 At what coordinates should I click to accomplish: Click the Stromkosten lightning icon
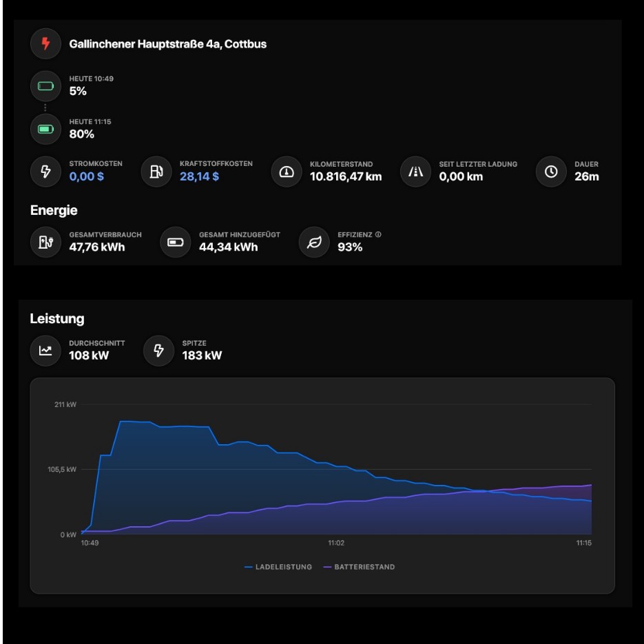coord(45,172)
